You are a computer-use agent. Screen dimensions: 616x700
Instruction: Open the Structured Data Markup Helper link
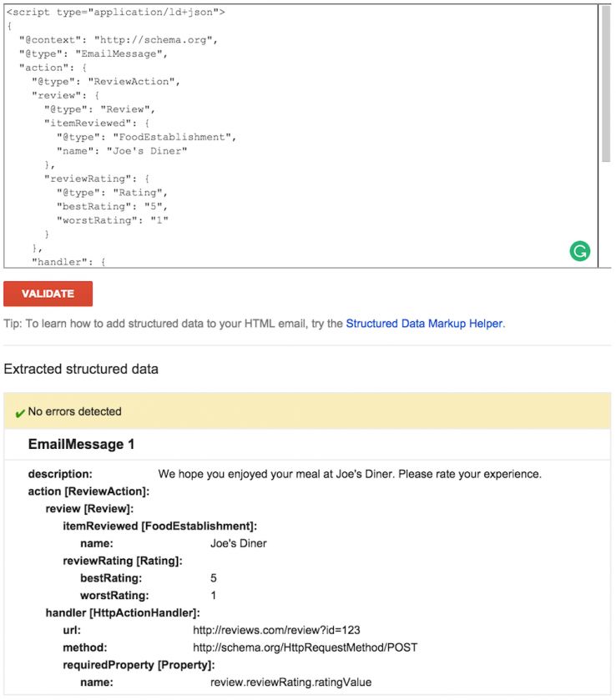(425, 323)
